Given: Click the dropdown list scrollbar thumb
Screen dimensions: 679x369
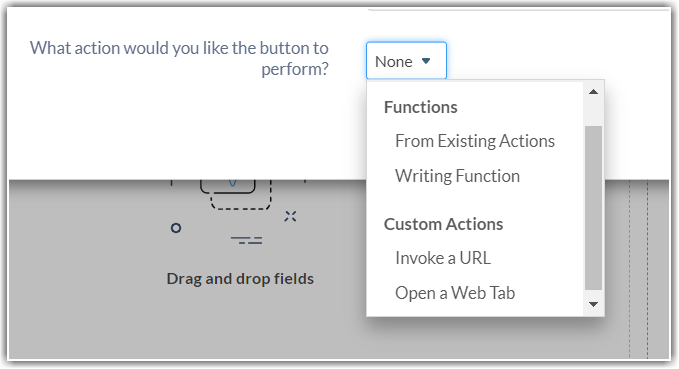Looking at the screenshot, I should [x=593, y=208].
